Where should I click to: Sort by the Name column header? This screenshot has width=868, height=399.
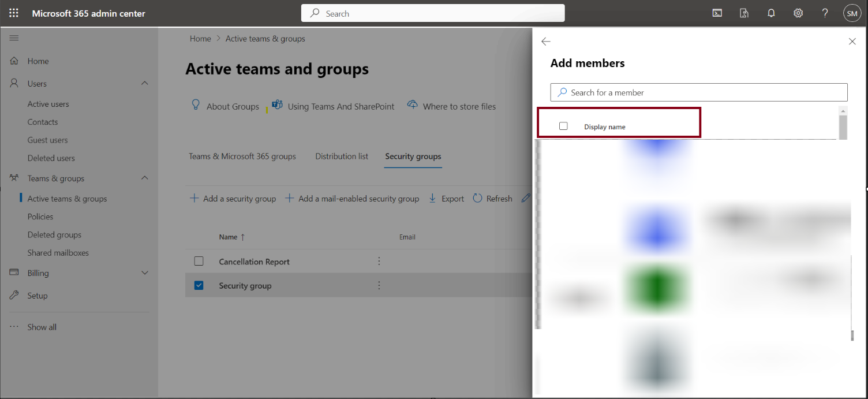pyautogui.click(x=232, y=237)
